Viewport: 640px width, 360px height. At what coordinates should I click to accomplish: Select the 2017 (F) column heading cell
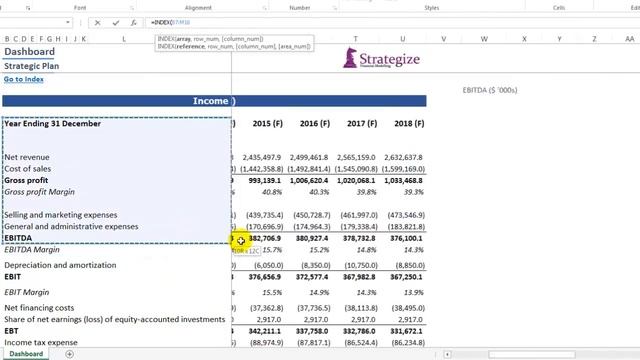coord(362,124)
